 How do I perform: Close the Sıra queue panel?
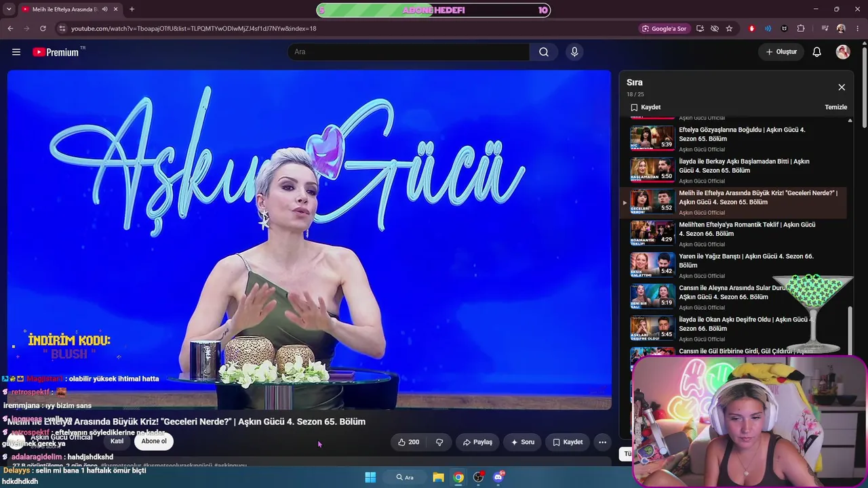coord(842,87)
